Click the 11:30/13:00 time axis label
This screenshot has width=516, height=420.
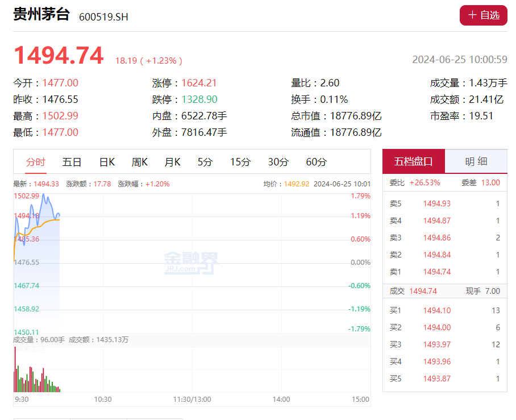192,400
